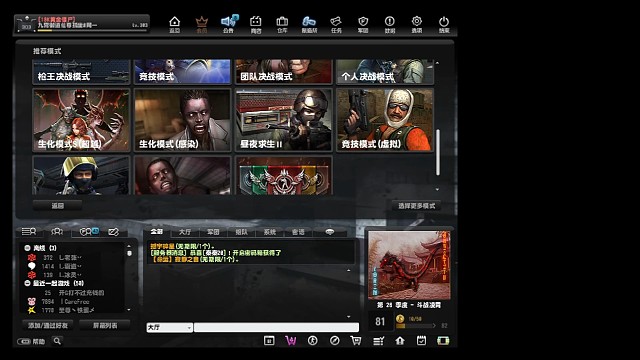Click the checklist icon in bottom bar
Screen dimensions: 640x360
(378, 340)
